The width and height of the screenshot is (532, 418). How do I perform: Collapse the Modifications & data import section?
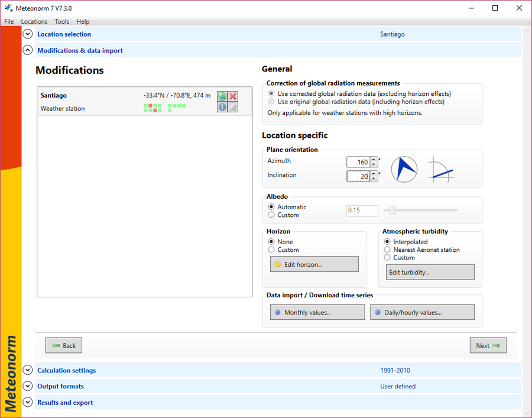click(27, 50)
